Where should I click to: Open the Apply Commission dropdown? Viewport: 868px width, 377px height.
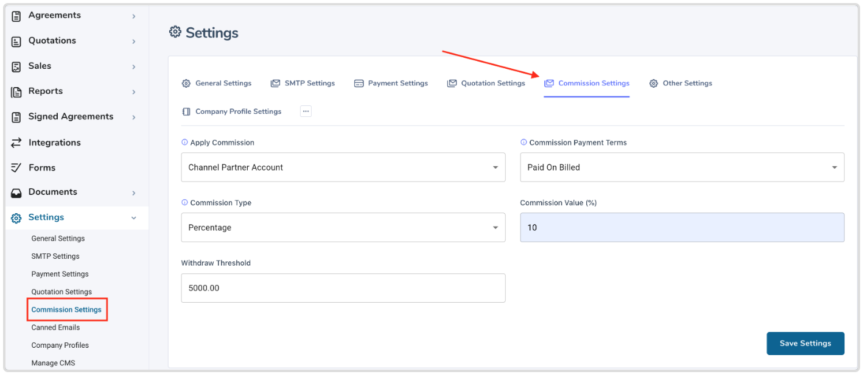(343, 167)
